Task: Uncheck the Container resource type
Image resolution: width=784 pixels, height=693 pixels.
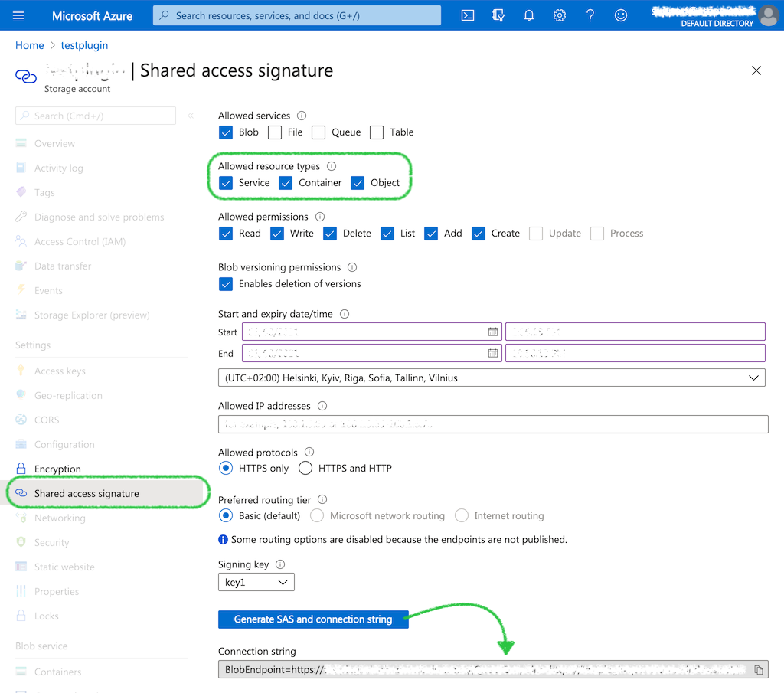Action: pos(286,183)
